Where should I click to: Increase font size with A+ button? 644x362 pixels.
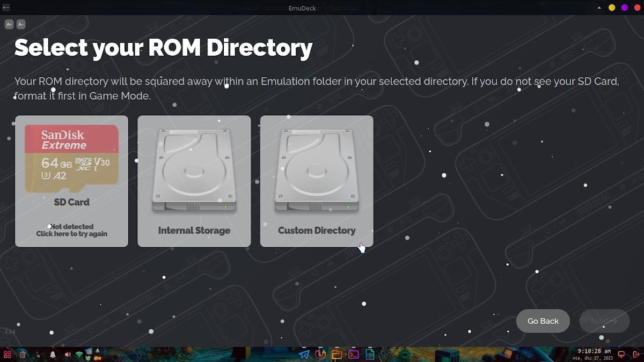(9, 24)
